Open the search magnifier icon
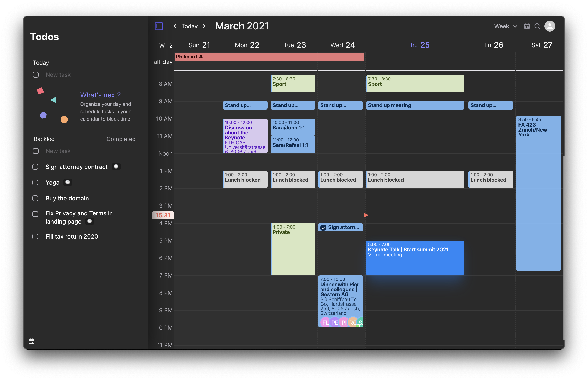The width and height of the screenshot is (588, 380). tap(537, 26)
